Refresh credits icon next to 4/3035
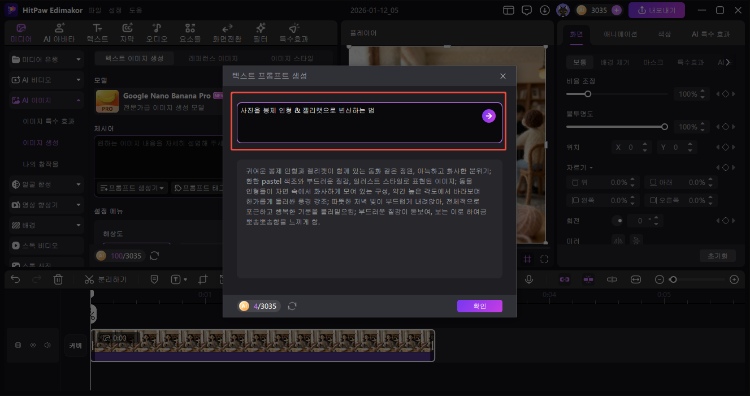Image resolution: width=750 pixels, height=396 pixels. pos(292,306)
